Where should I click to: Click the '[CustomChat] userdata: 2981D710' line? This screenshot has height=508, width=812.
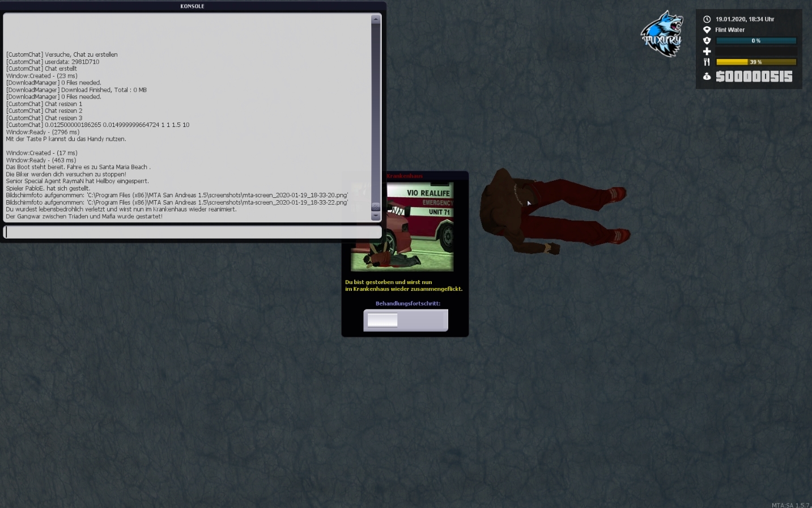pyautogui.click(x=52, y=62)
